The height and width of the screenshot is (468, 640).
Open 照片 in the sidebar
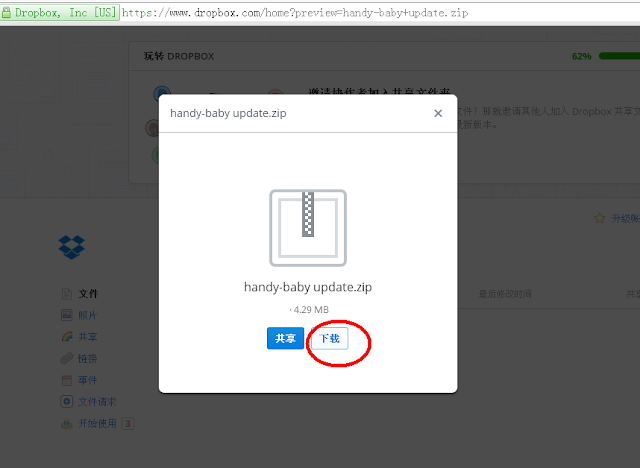tap(87, 315)
